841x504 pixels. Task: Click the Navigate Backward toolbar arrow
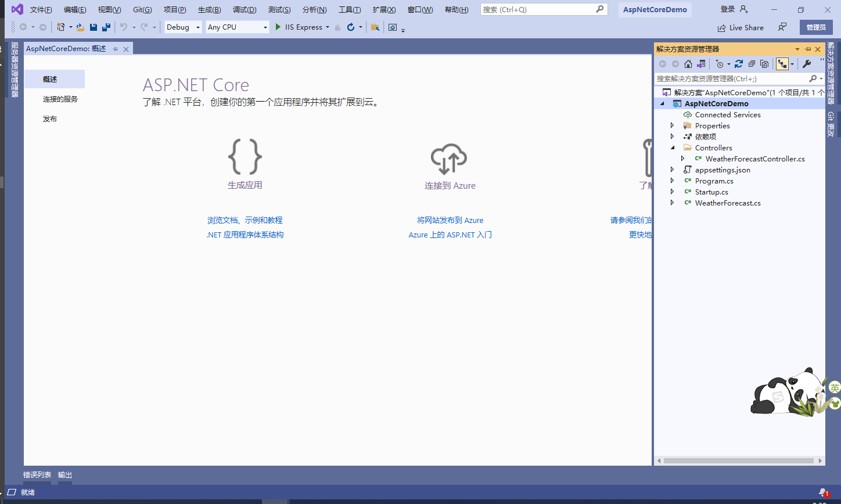pyautogui.click(x=23, y=27)
